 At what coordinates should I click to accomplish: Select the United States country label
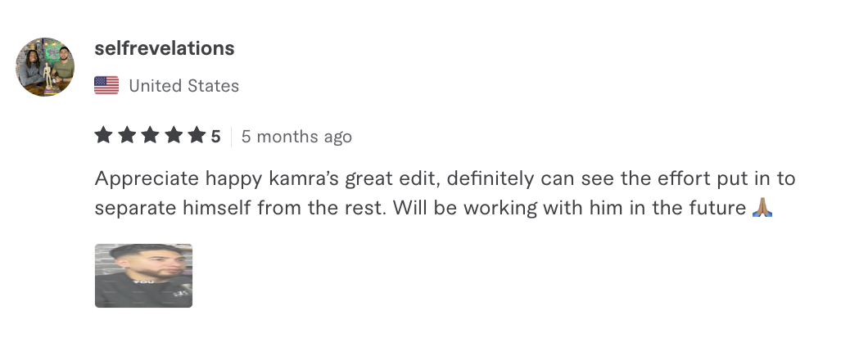(x=184, y=85)
